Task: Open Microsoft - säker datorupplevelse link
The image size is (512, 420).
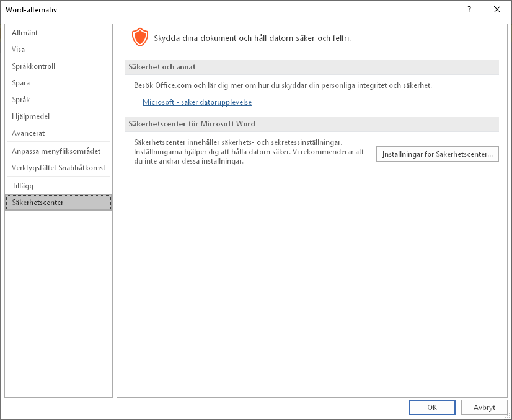Action: [197, 102]
